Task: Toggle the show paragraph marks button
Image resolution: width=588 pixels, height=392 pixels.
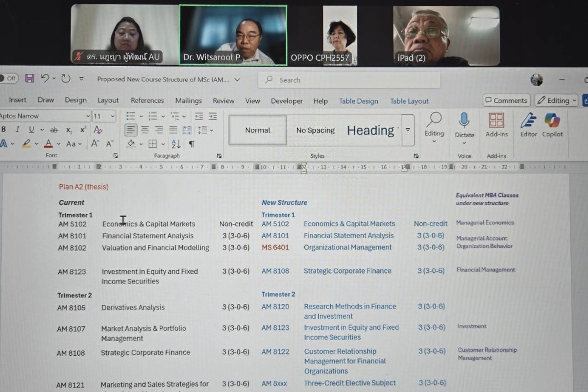Action: tap(192, 144)
